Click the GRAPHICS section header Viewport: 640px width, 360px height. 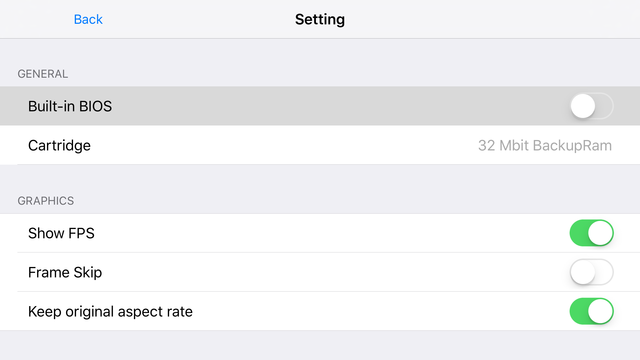pos(46,201)
